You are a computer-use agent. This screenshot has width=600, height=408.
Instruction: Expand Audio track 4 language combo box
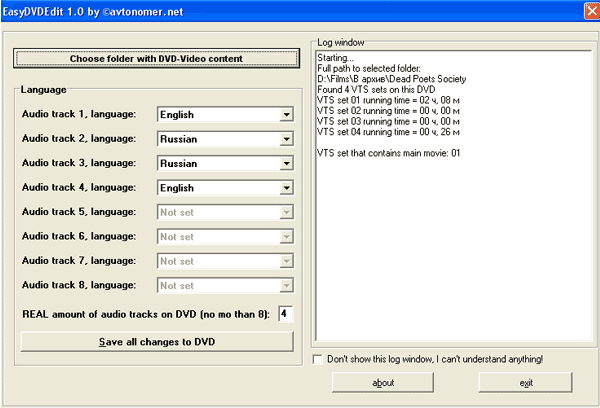pyautogui.click(x=286, y=188)
